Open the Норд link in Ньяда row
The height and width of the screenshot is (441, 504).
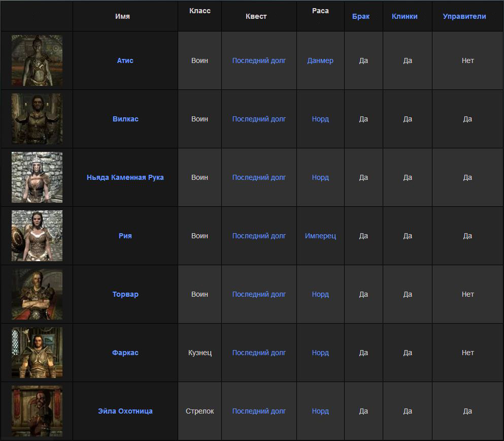click(x=320, y=177)
